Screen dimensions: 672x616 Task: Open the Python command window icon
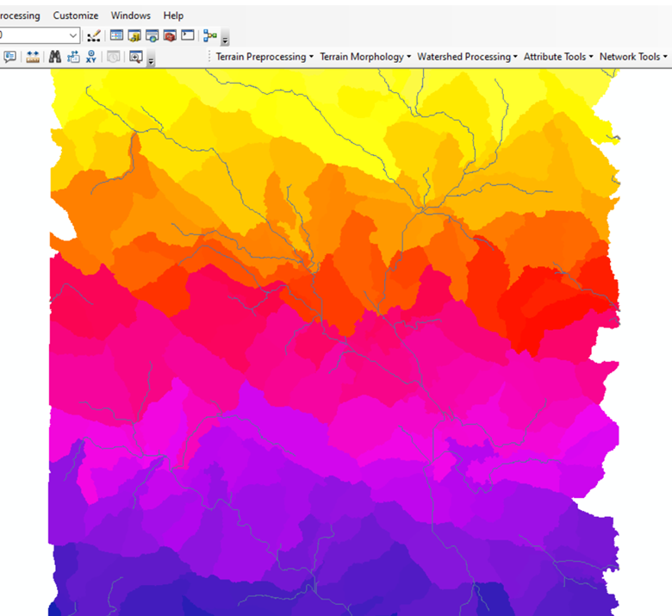click(187, 36)
